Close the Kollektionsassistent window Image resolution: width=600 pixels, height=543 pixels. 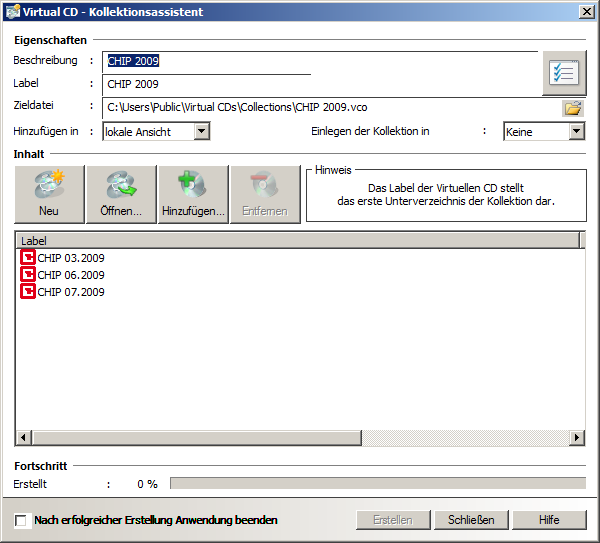point(586,12)
